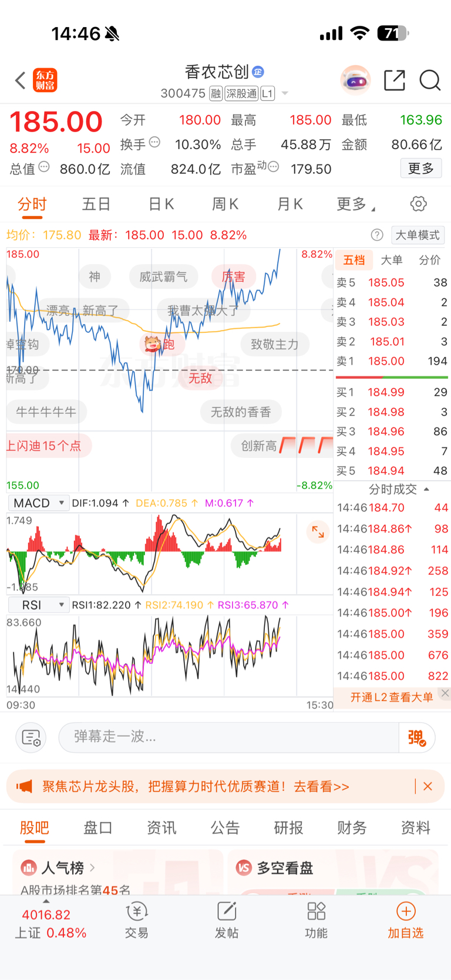
Task: Select the 大单 tab
Action: 392,260
